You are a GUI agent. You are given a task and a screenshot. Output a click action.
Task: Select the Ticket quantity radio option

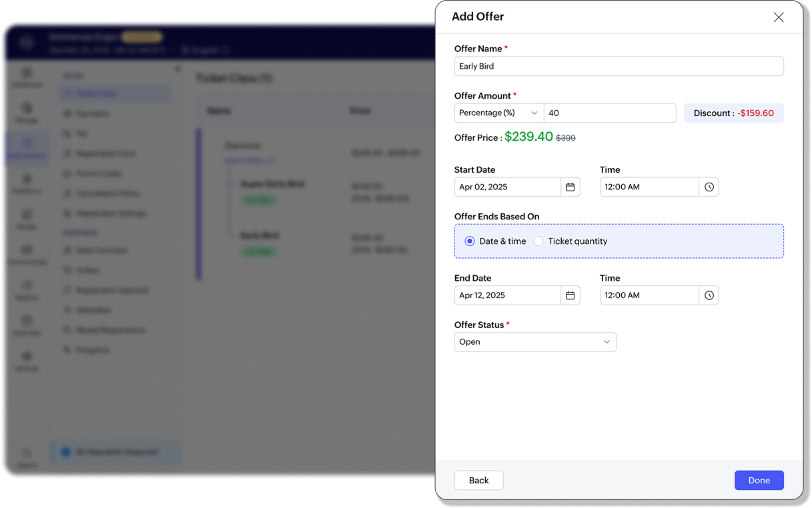(538, 241)
